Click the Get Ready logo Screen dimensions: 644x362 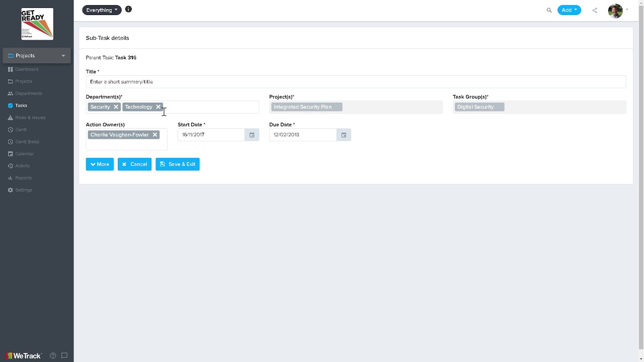coord(37,24)
